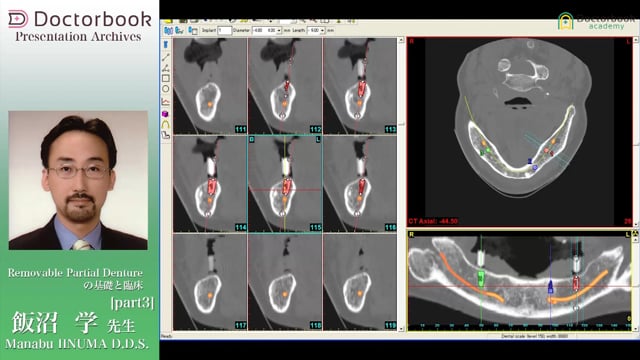Pick the circle (ellipse) region tool
This screenshot has width=640, height=360.
coord(166,89)
